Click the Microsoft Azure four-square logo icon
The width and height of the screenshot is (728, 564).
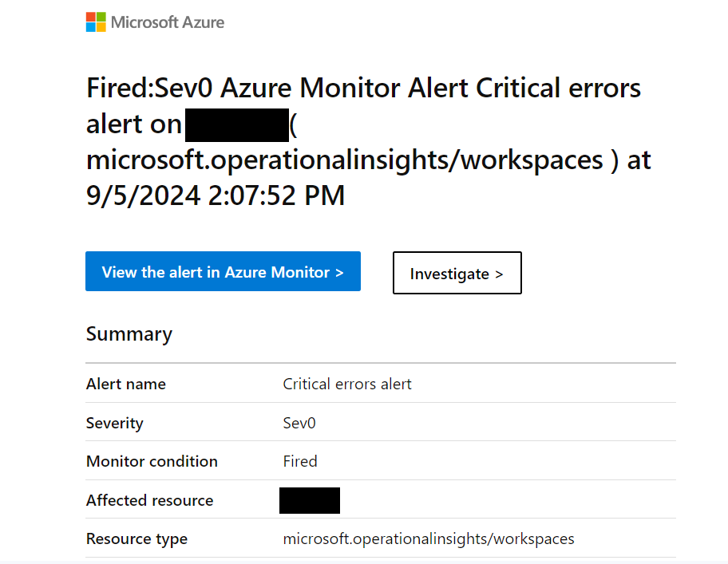[x=96, y=22]
